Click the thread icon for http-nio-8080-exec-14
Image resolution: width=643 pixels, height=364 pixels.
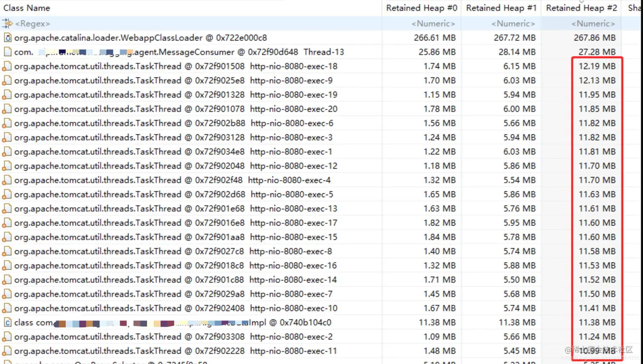point(7,280)
